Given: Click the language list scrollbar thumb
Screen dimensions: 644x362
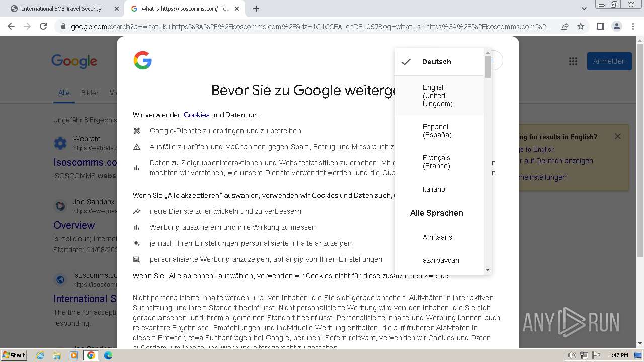Looking at the screenshot, I should click(488, 67).
